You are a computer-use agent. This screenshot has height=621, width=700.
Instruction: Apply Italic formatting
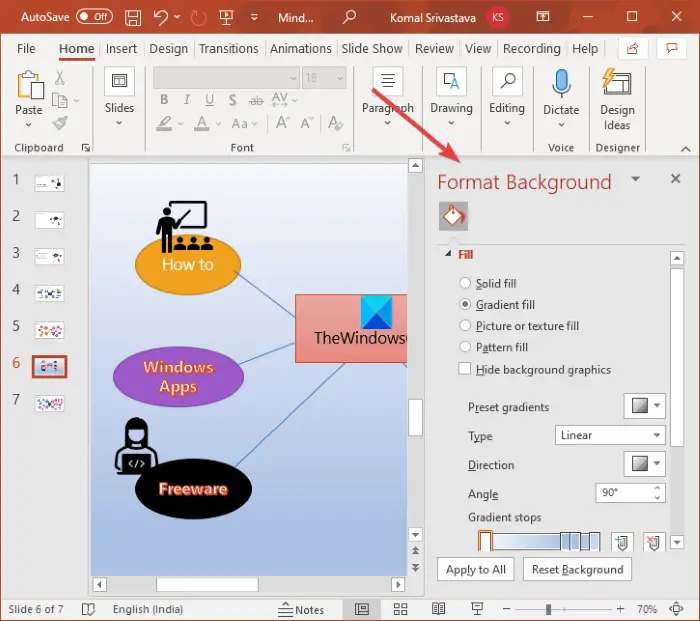pos(187,100)
